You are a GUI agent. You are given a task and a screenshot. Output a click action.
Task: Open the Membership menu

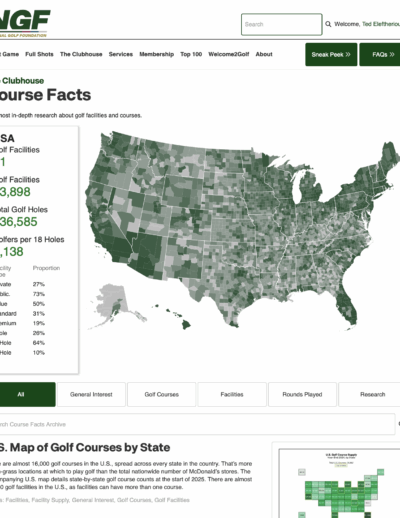[157, 54]
